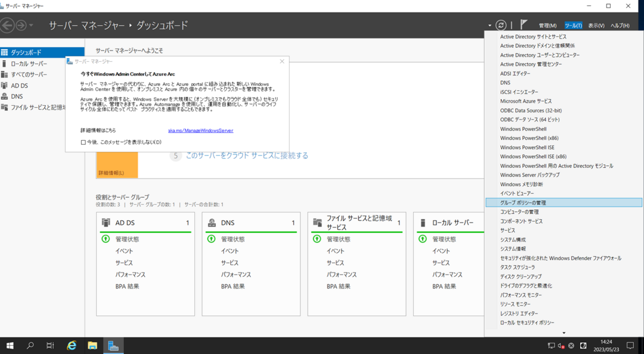The height and width of the screenshot is (354, 644).
Task: Open aka.ms/ManageWindowsServer link
Action: [201, 130]
